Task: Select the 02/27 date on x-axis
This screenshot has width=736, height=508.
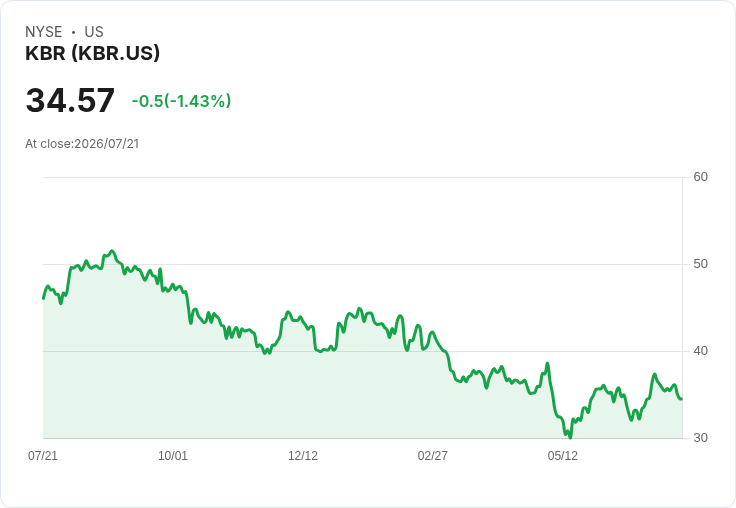Action: pyautogui.click(x=432, y=455)
